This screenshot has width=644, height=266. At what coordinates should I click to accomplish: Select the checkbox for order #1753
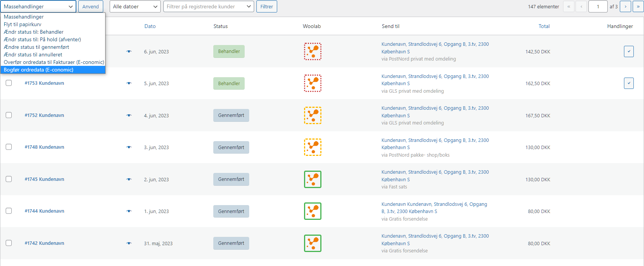tap(9, 83)
